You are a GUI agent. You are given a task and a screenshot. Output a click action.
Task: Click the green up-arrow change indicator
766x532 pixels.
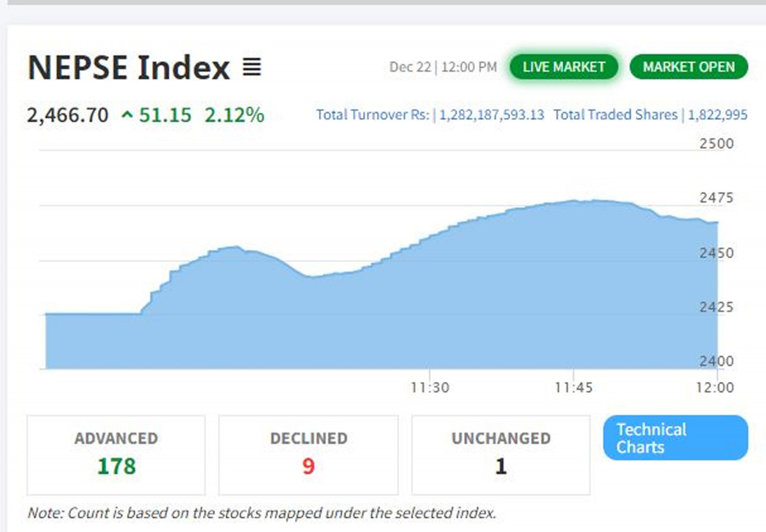128,115
